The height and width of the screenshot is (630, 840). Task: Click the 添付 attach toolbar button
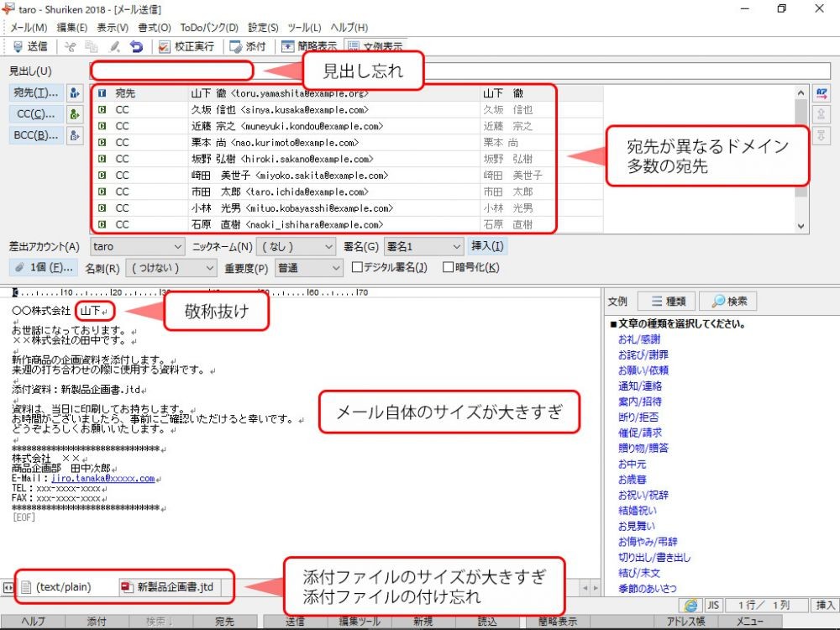pyautogui.click(x=248, y=46)
